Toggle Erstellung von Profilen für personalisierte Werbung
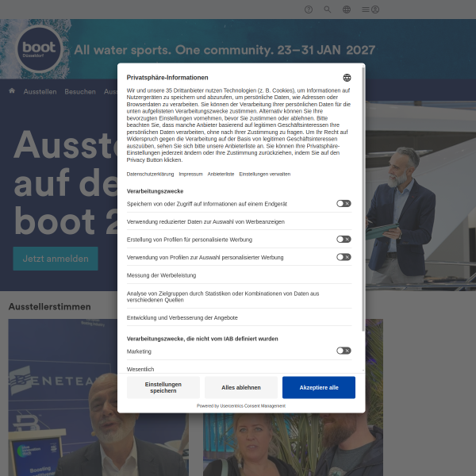The width and height of the screenshot is (476, 476). 344,240
